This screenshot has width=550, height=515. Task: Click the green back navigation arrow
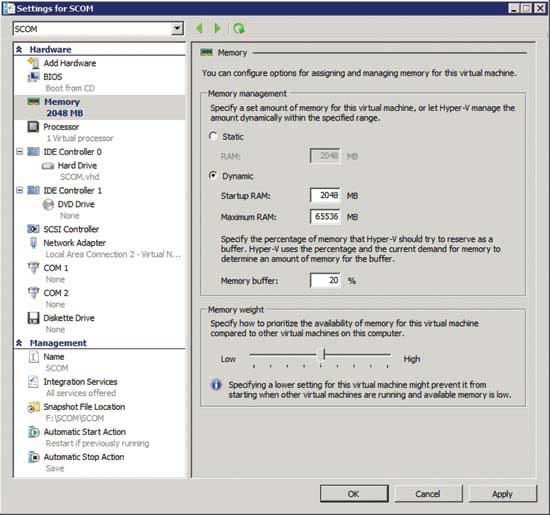200,28
